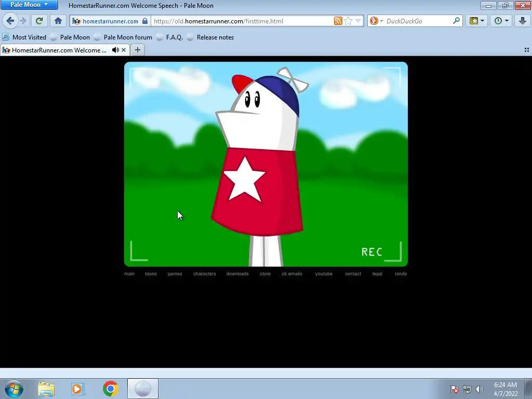Open the Release notes bookmark
Image resolution: width=532 pixels, height=399 pixels.
click(210, 37)
